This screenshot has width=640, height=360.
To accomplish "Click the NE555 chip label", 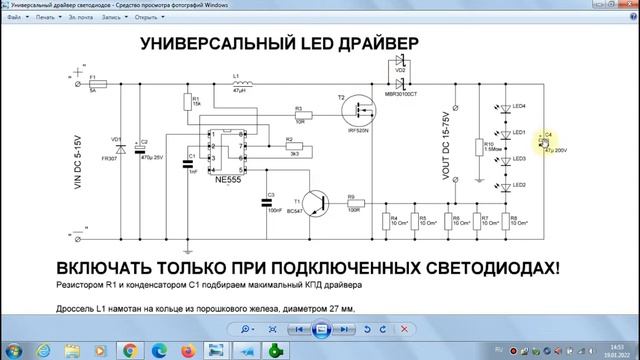I will pos(228,180).
